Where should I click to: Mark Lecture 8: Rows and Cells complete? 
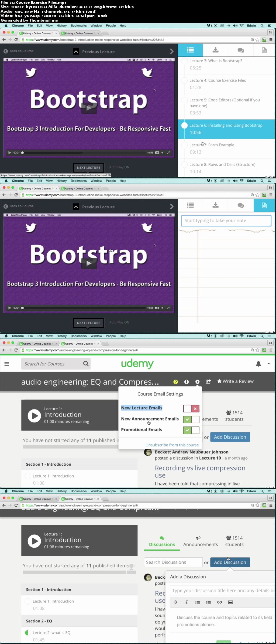tap(184, 164)
